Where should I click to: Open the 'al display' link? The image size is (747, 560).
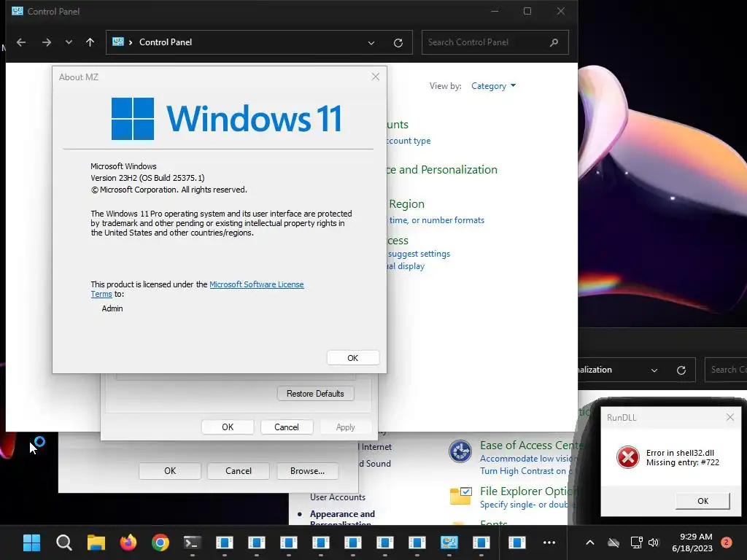point(406,266)
